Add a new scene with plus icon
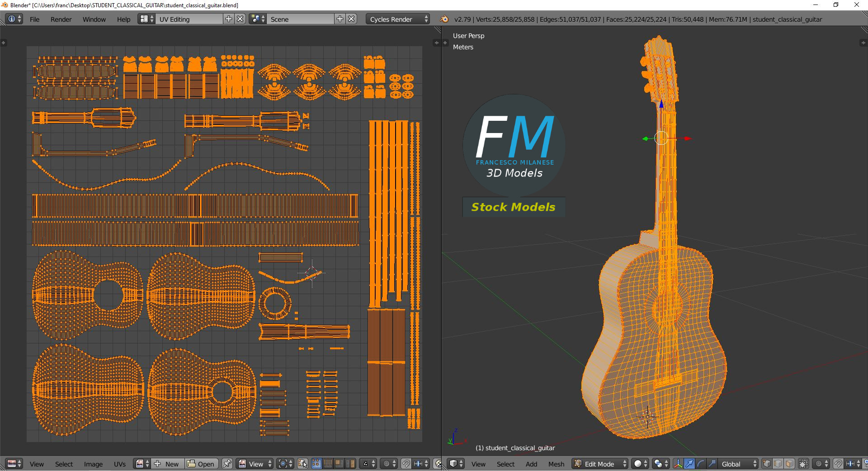This screenshot has height=471, width=868. tap(340, 19)
